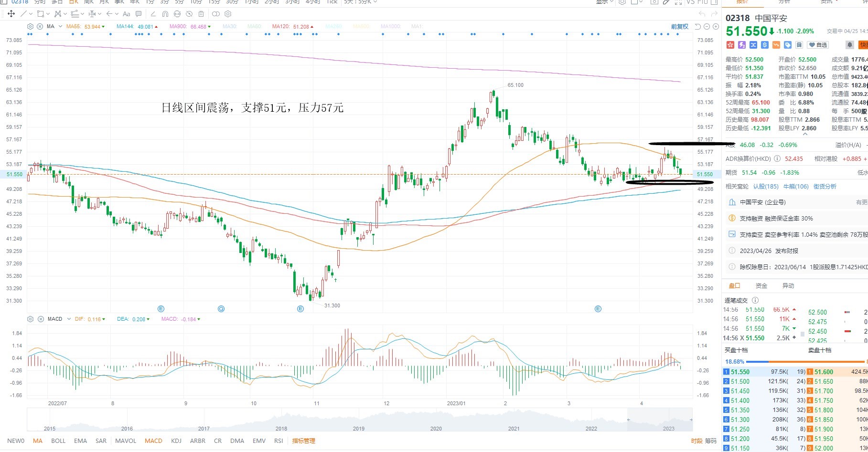Open trend line tool options arrow

31,14
